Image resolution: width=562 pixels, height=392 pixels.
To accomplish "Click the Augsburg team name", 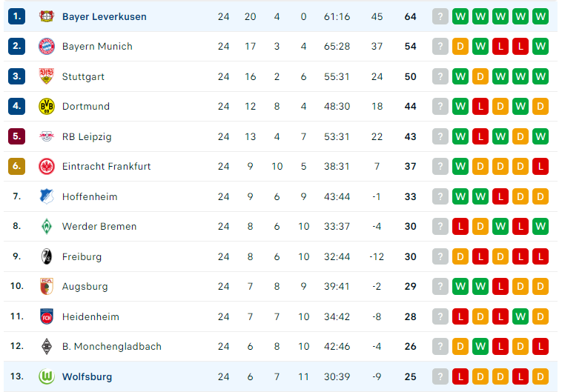I will [85, 287].
